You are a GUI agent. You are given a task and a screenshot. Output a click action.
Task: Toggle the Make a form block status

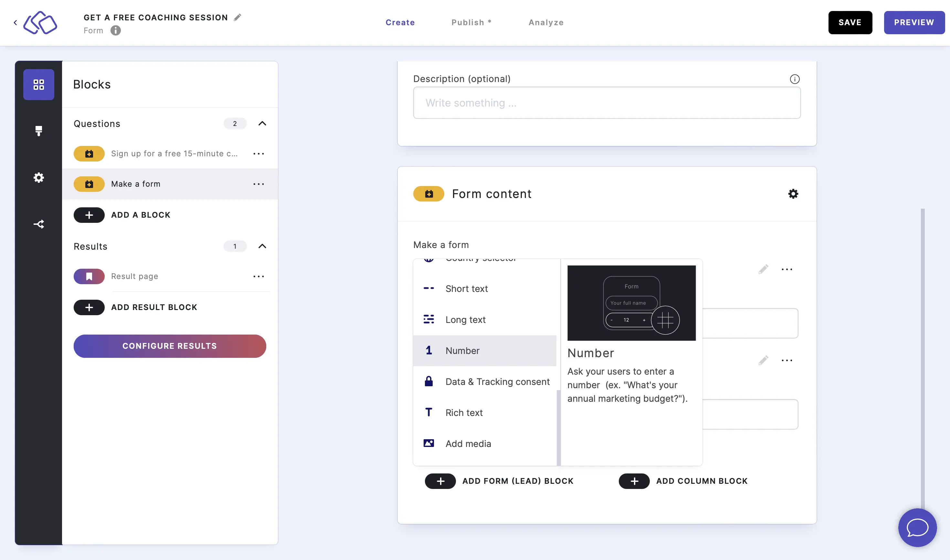[89, 184]
